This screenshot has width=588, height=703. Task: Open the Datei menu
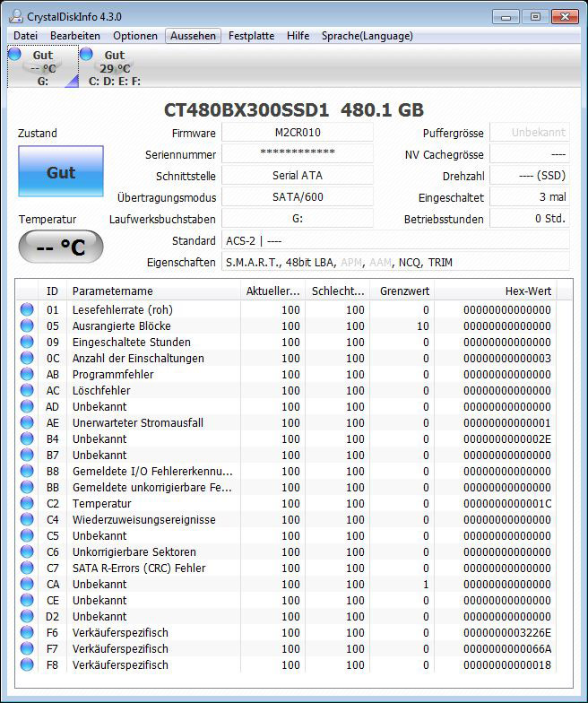click(x=25, y=36)
